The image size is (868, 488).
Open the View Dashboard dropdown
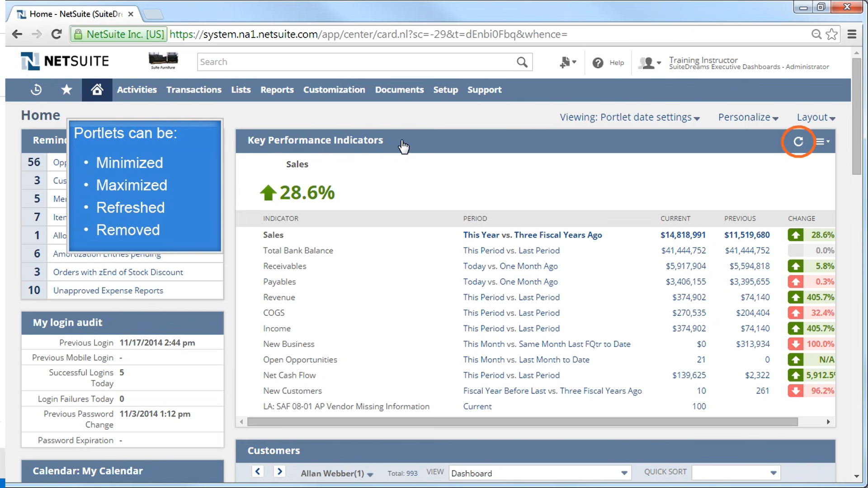(x=540, y=473)
